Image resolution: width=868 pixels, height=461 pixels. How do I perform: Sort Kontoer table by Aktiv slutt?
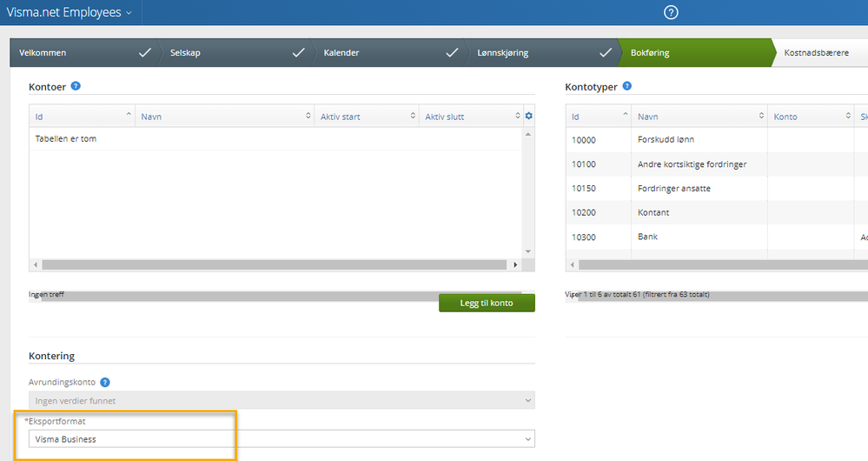(x=471, y=117)
